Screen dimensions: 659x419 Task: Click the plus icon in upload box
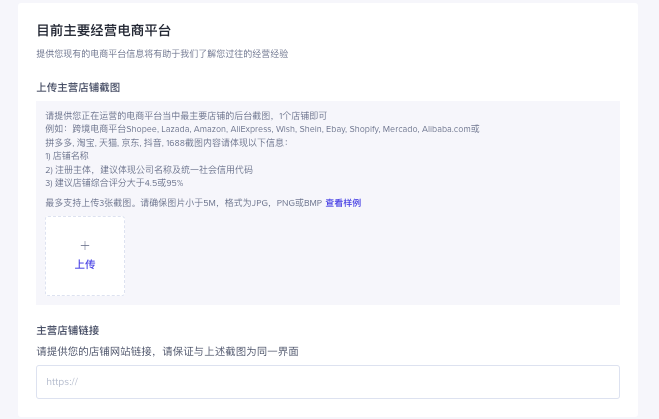coord(85,245)
